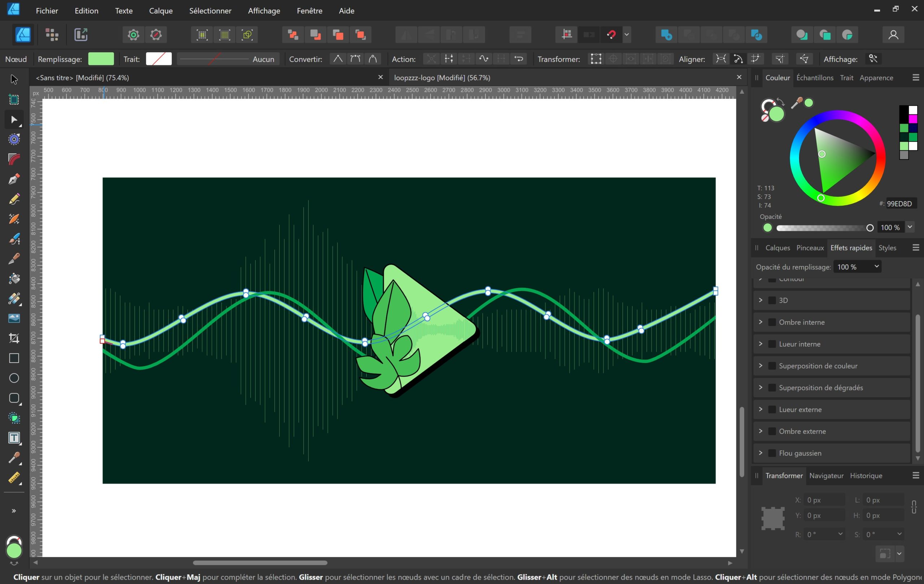Select the Crop tool

(x=14, y=338)
